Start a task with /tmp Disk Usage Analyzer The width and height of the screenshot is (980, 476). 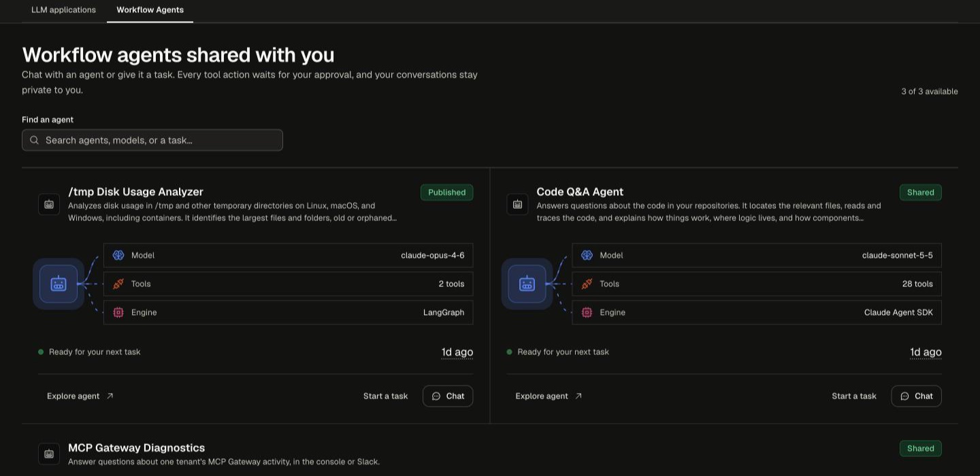[385, 396]
